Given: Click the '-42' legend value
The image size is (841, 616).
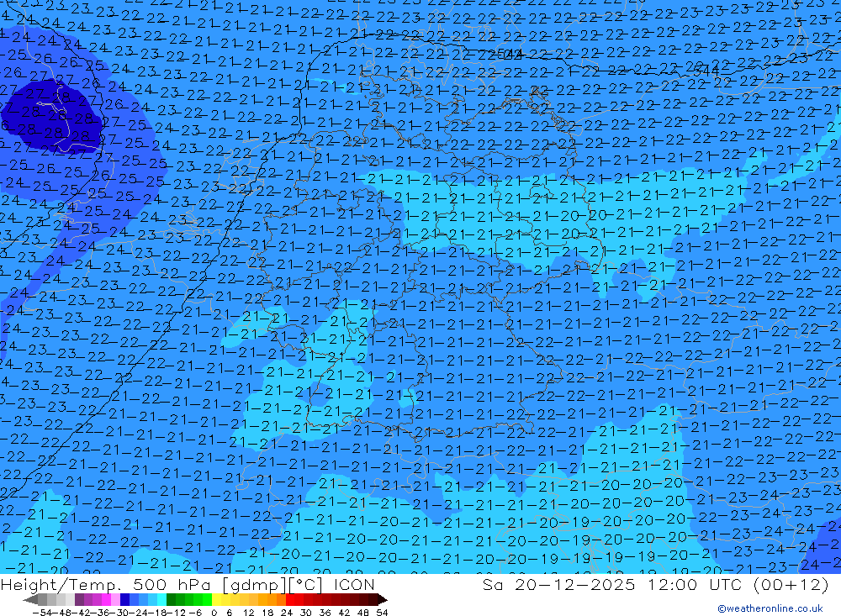Looking at the screenshot, I should (x=82, y=613).
